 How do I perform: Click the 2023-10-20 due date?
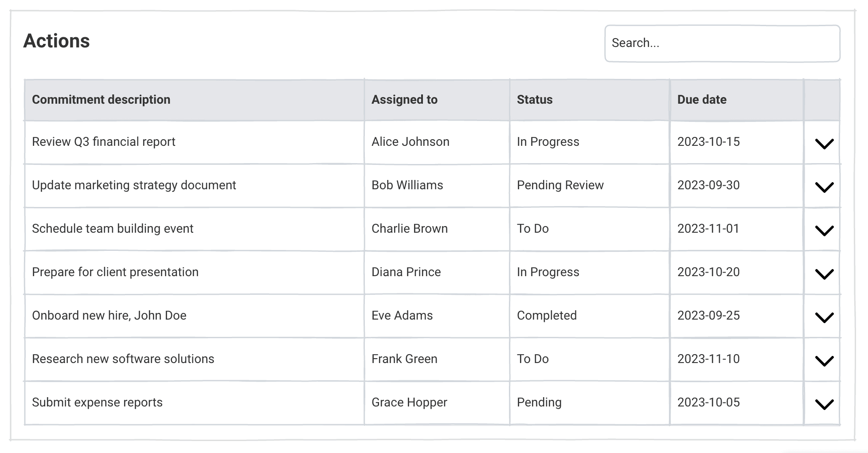point(708,272)
